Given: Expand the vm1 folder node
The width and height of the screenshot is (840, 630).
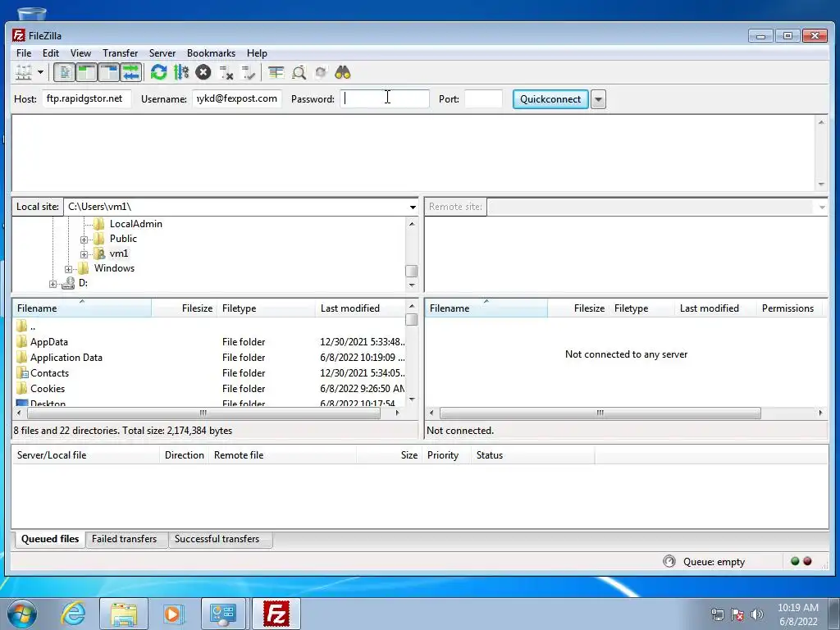Looking at the screenshot, I should click(x=84, y=254).
